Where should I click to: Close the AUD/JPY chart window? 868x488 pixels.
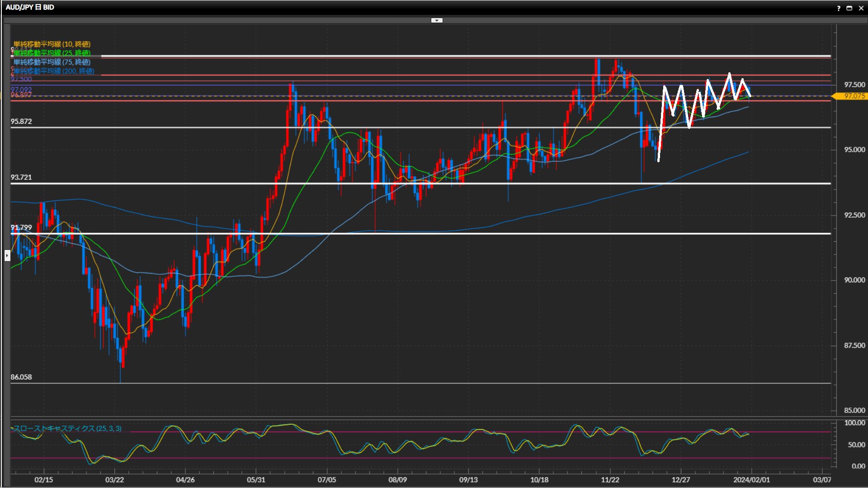point(861,8)
